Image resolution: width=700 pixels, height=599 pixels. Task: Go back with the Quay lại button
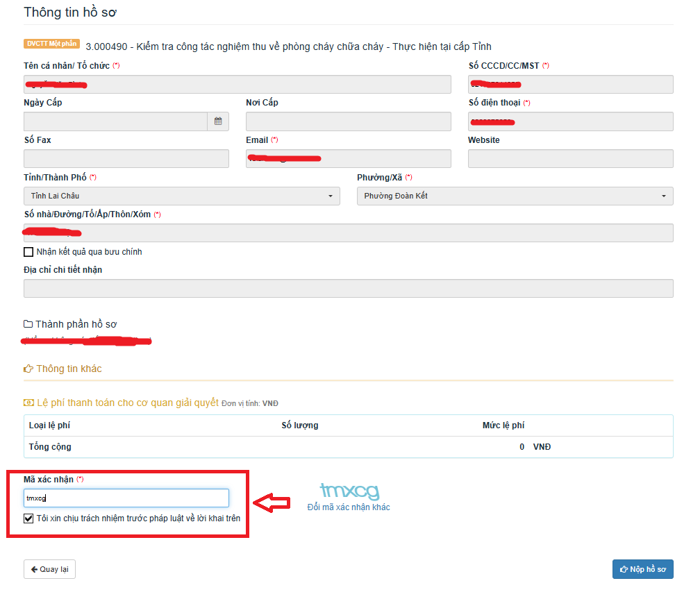coord(49,569)
